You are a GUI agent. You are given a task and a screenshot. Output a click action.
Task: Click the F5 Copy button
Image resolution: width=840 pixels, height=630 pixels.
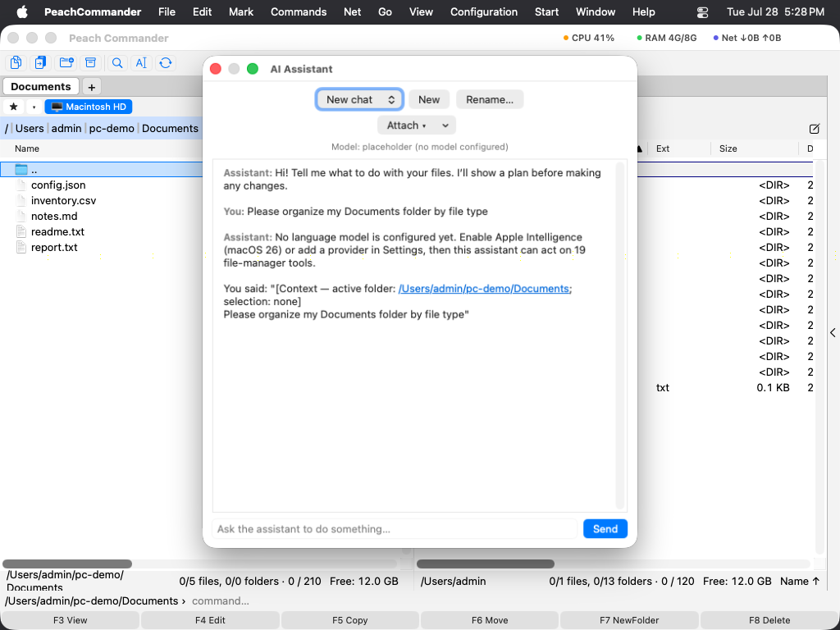pos(349,620)
